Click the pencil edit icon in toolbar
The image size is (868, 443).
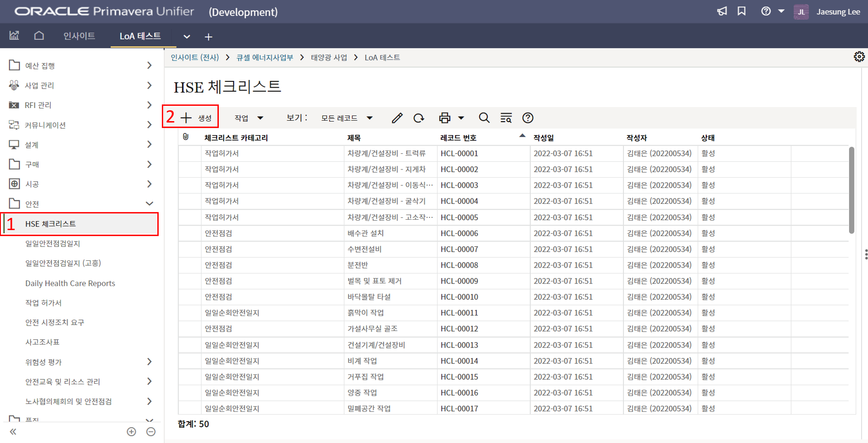pos(397,118)
